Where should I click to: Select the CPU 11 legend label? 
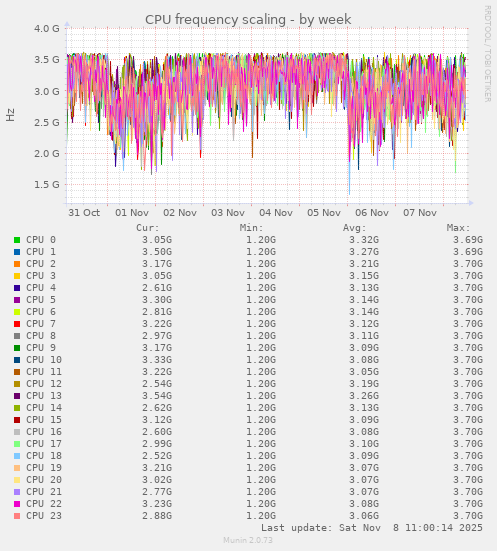44,371
